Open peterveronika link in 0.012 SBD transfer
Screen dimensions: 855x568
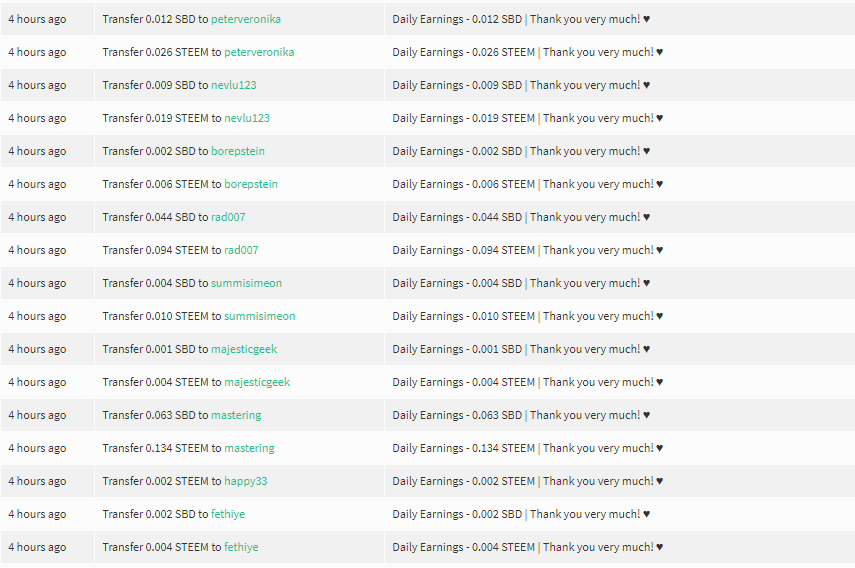point(246,19)
